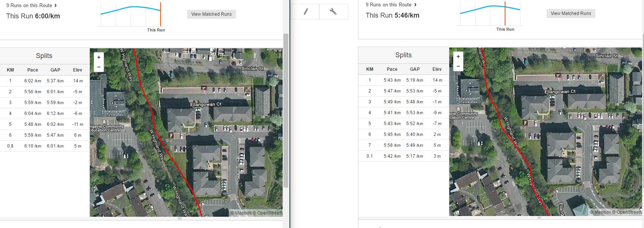Click the left window vertical scrollbar
This screenshot has width=644, height=228.
(286, 110)
